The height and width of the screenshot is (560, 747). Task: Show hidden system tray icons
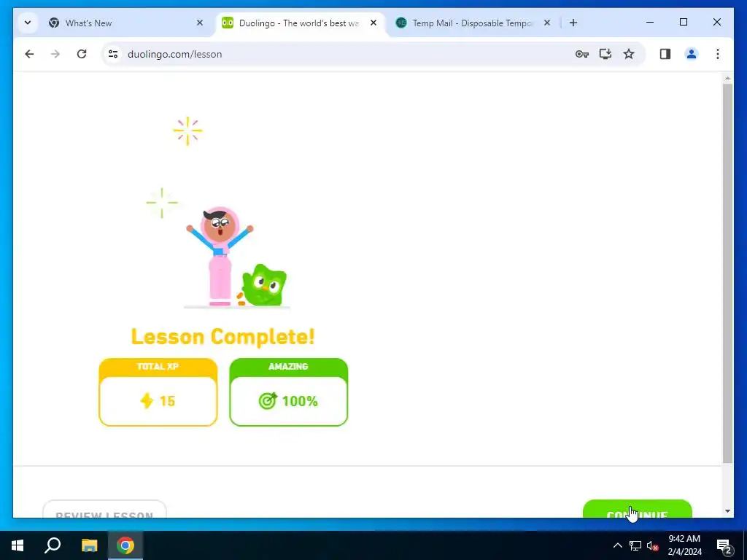click(x=617, y=545)
